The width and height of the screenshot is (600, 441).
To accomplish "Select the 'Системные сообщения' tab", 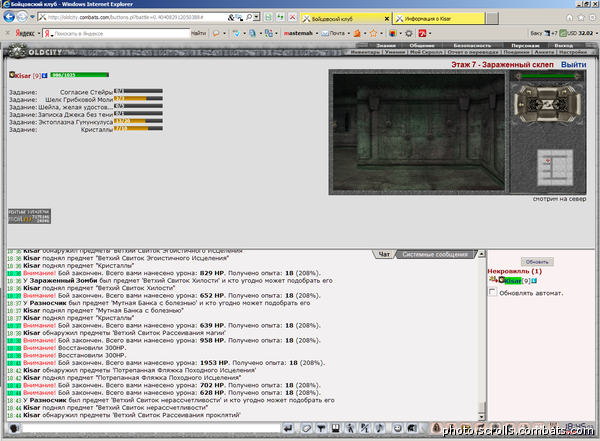I will coord(435,254).
